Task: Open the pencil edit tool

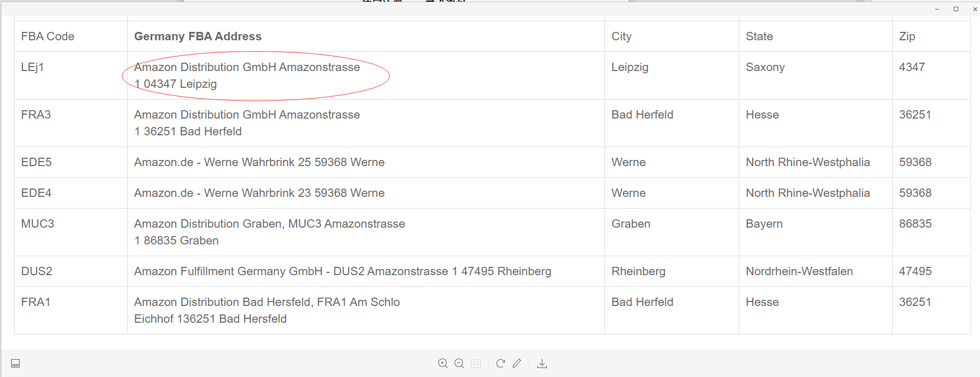Action: pos(517,364)
